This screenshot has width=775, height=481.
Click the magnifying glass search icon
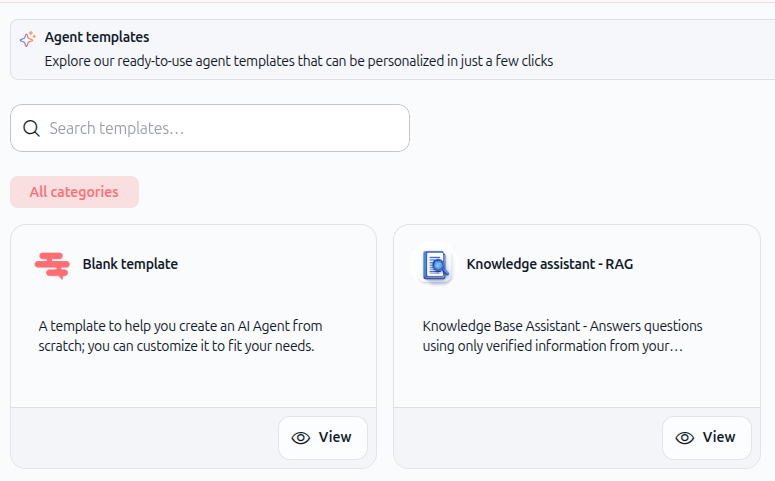(x=32, y=129)
